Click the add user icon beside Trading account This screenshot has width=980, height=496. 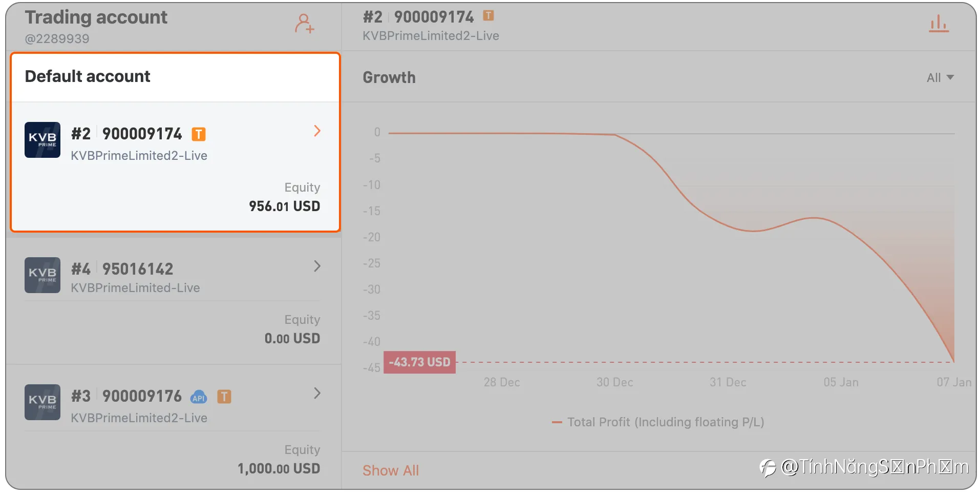point(304,24)
